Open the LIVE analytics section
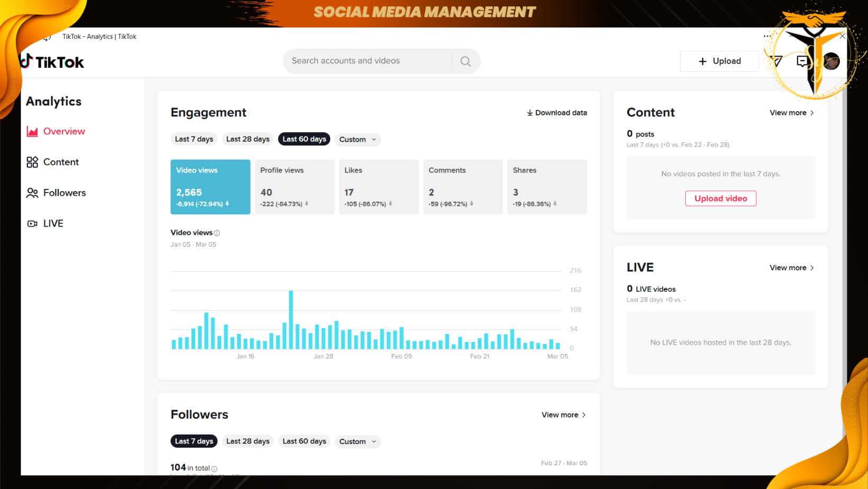Screen dimensions: 868x489 click(x=45, y=223)
